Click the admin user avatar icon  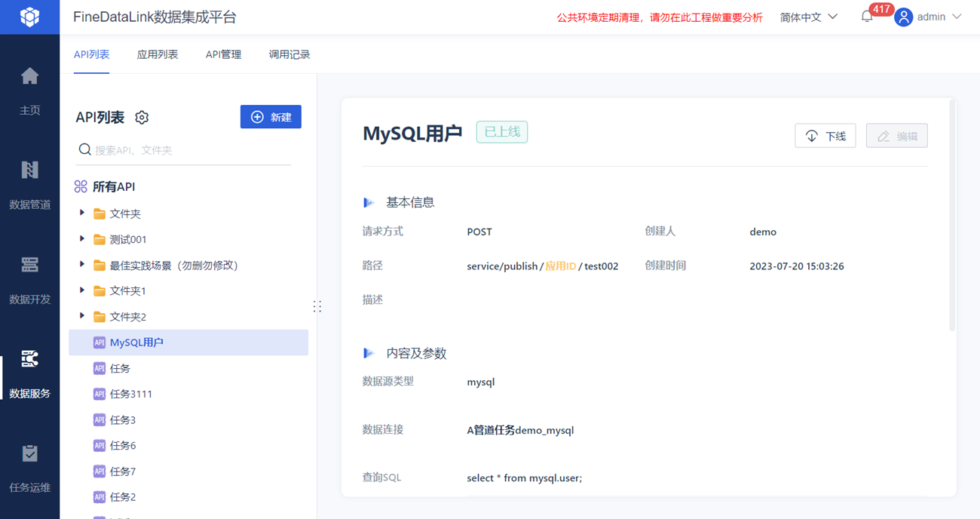(x=903, y=17)
